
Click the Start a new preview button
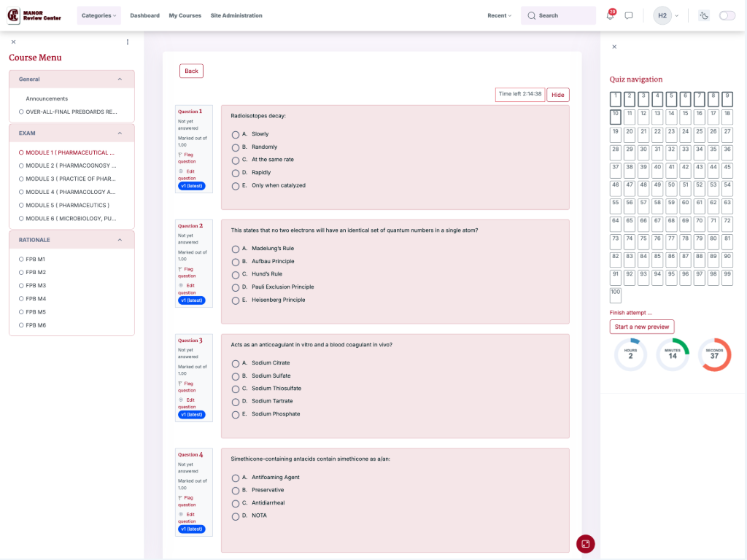tap(641, 327)
